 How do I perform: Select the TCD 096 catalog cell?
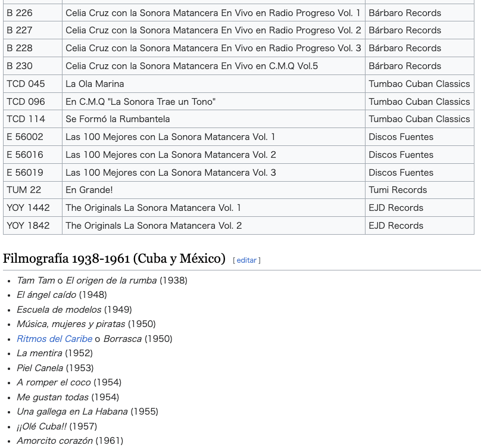coord(33,101)
